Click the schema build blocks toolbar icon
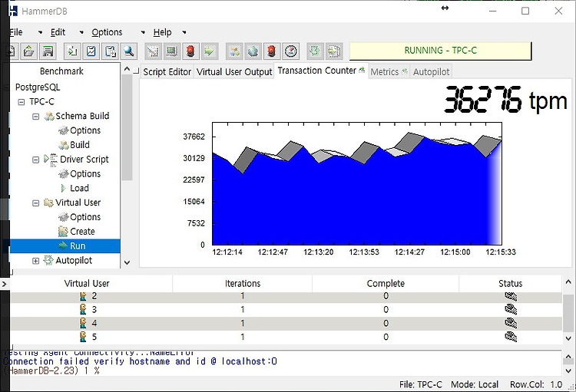 pyautogui.click(x=234, y=51)
